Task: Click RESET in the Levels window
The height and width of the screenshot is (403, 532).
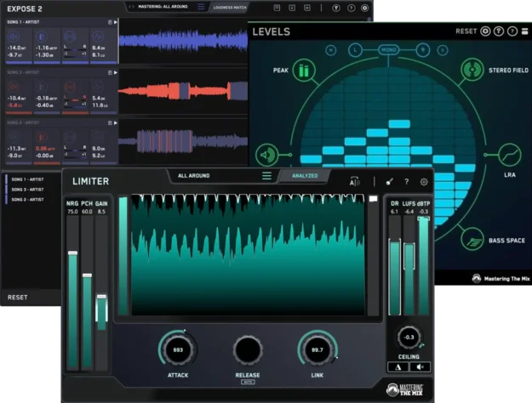Action: tap(466, 31)
